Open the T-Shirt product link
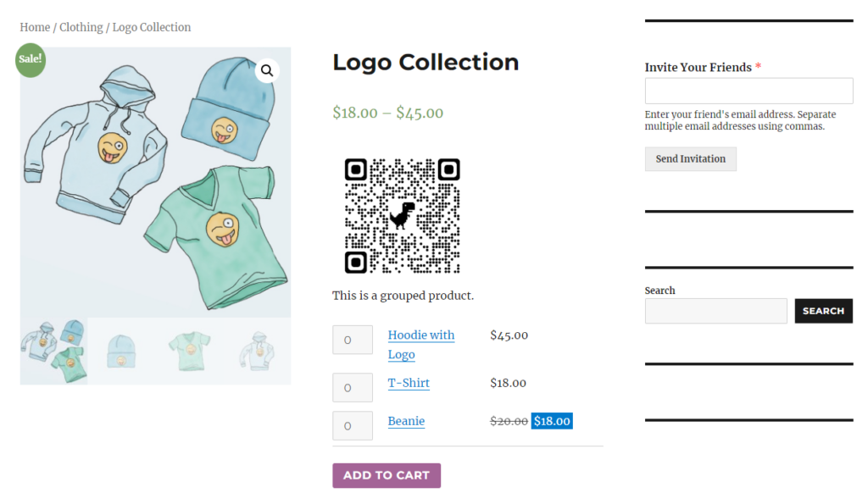Screen dimensions: 868x493 (409, 383)
